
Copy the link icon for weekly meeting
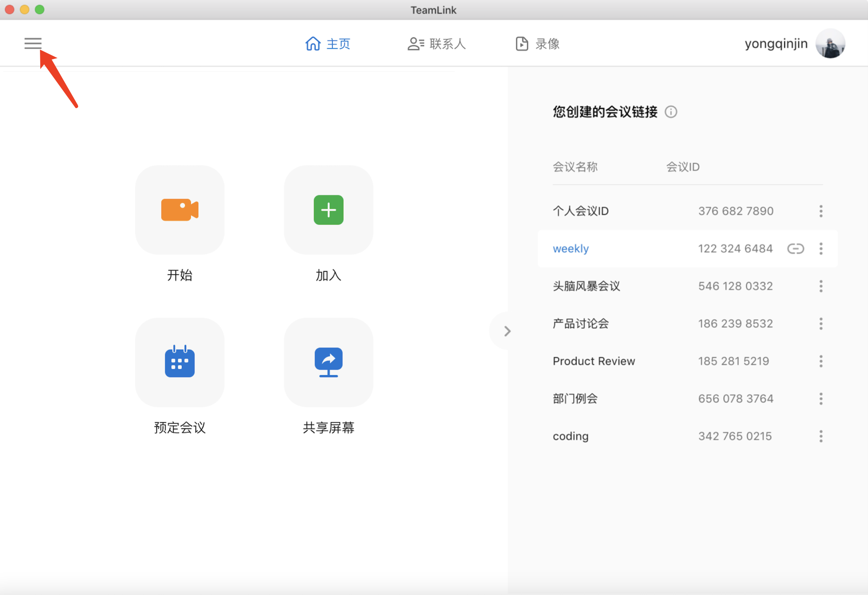pyautogui.click(x=795, y=249)
